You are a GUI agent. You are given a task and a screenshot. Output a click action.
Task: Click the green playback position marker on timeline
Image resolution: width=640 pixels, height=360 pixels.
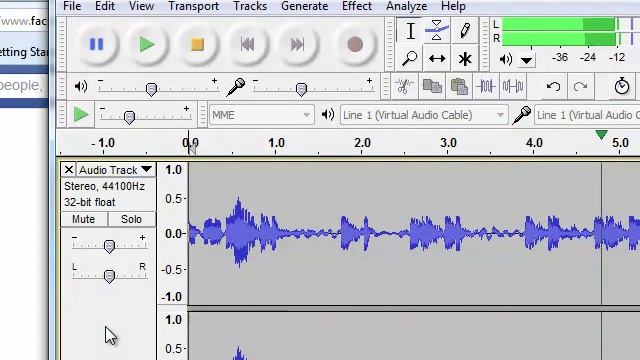pos(601,135)
